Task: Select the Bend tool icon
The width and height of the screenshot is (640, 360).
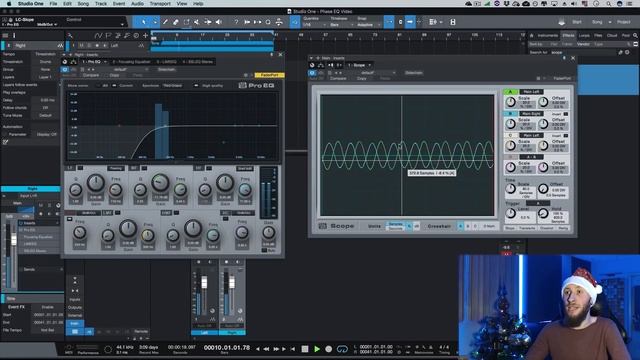Action: [208, 22]
